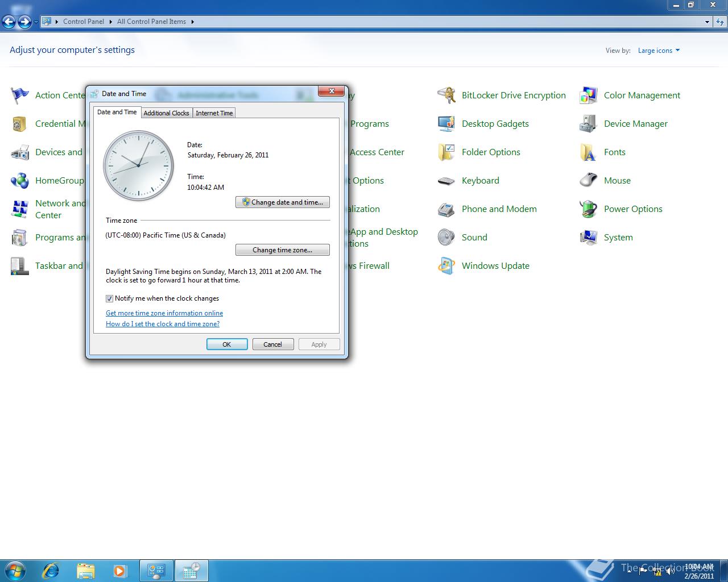Open the Programs and Features icon

pyautogui.click(x=20, y=238)
